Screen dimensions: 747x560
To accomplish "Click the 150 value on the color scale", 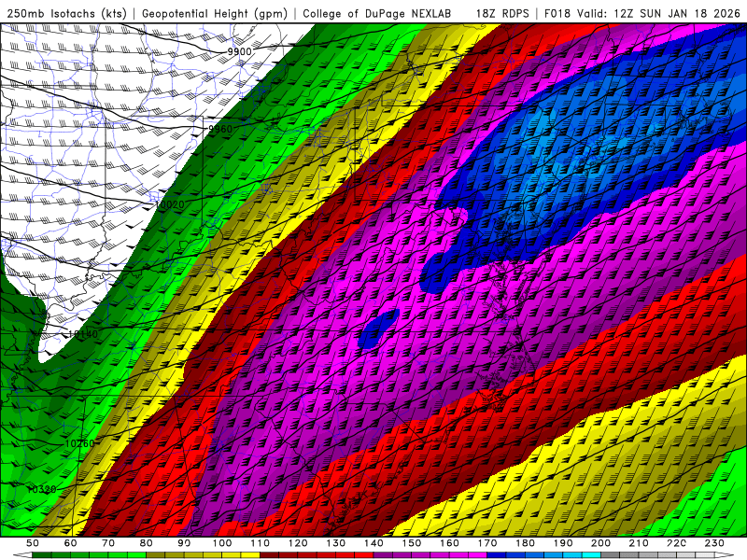I will [x=412, y=543].
